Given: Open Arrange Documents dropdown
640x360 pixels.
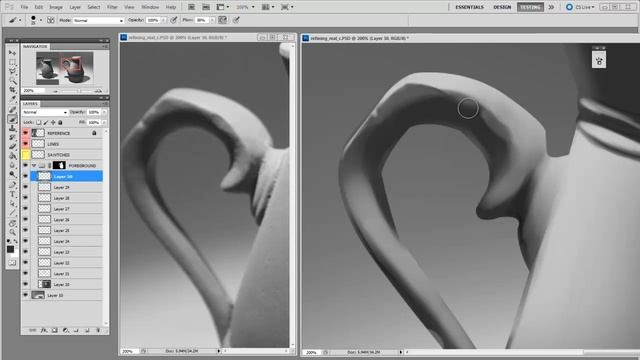Looking at the screenshot, I should pyautogui.click(x=268, y=7).
